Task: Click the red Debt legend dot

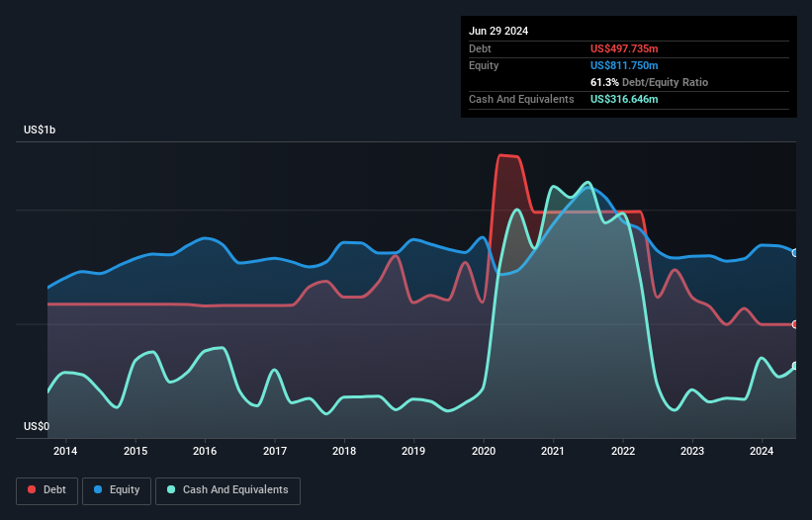Action: (32, 489)
